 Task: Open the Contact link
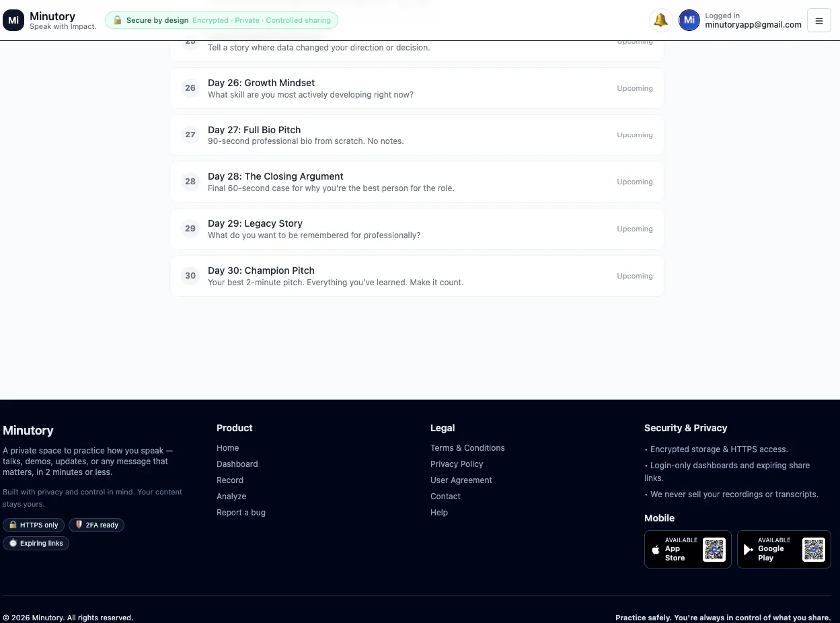tap(445, 497)
